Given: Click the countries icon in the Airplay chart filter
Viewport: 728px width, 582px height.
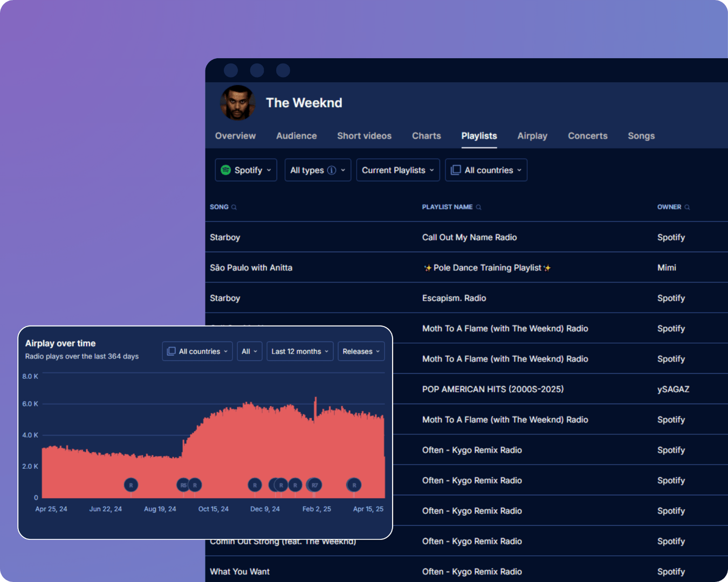Looking at the screenshot, I should (170, 351).
